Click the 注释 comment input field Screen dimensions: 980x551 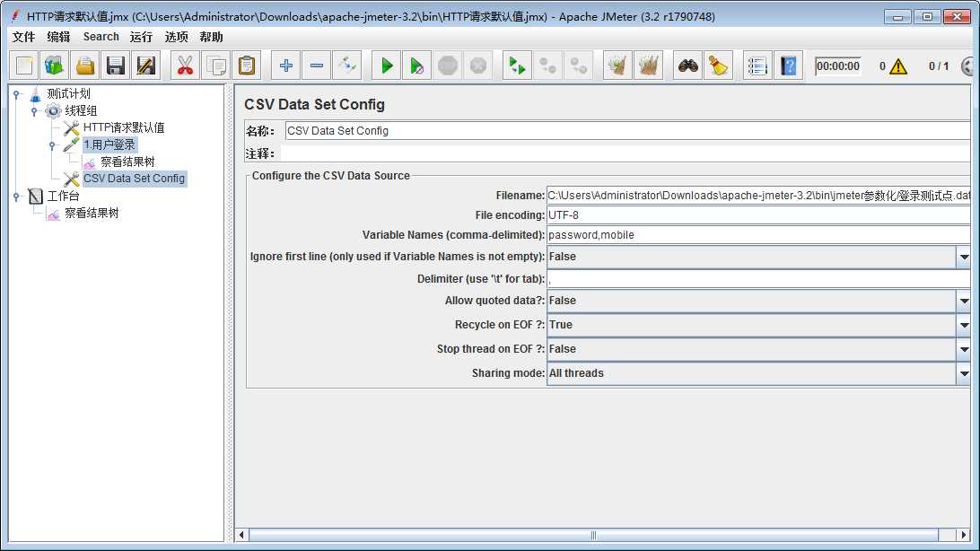(x=627, y=153)
